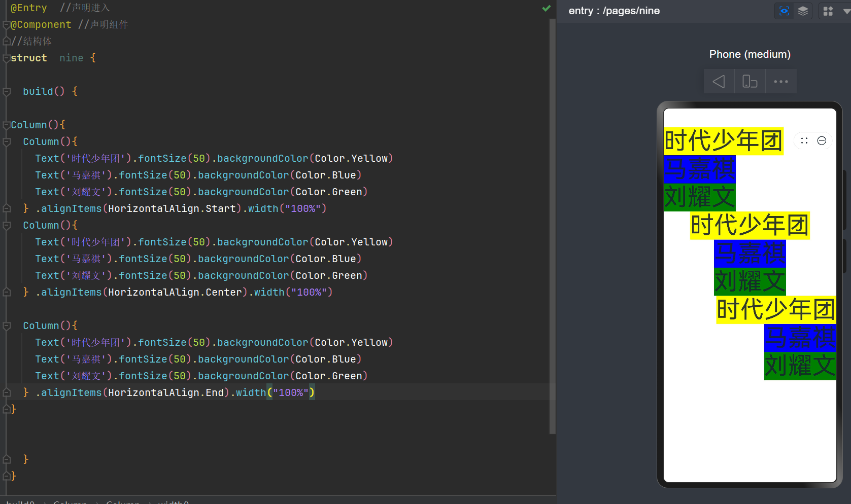Image resolution: width=851 pixels, height=504 pixels.
Task: Open the component layers stack icon
Action: (803, 11)
